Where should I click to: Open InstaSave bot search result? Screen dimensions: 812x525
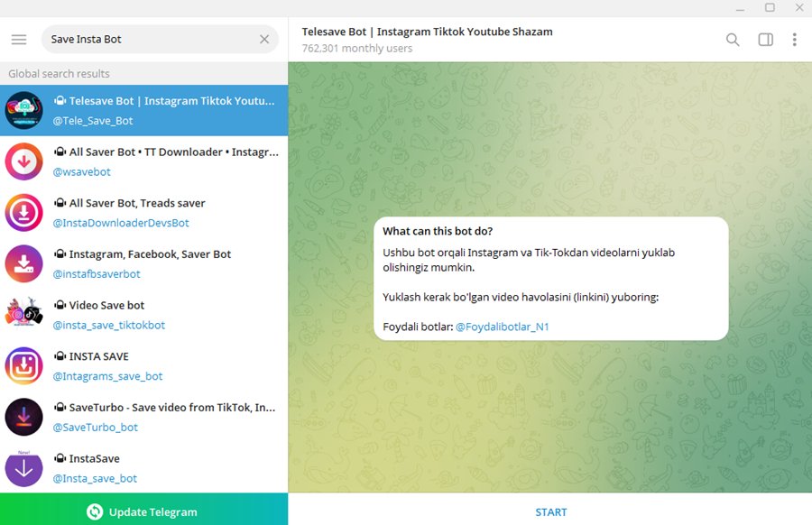pyautogui.click(x=144, y=467)
